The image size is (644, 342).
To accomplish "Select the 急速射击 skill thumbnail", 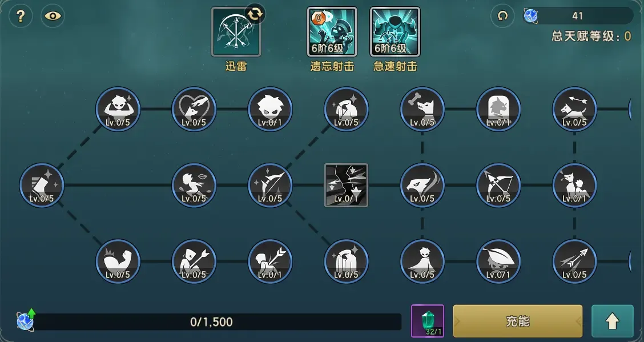I will [395, 31].
